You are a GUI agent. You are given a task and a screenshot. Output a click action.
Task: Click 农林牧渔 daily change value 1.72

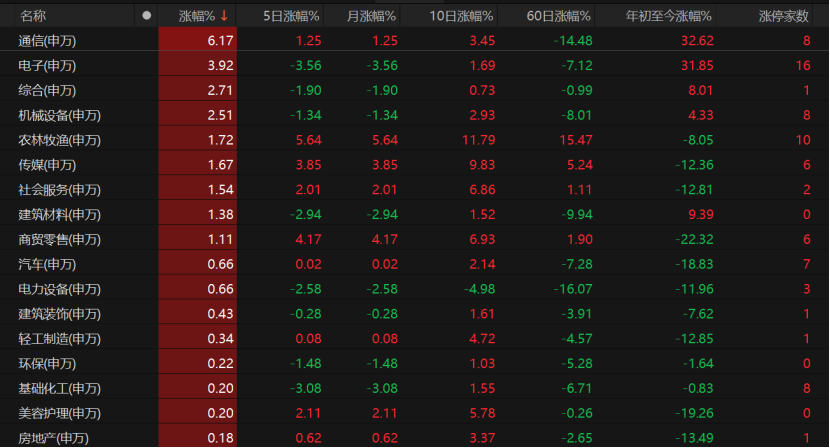[220, 140]
